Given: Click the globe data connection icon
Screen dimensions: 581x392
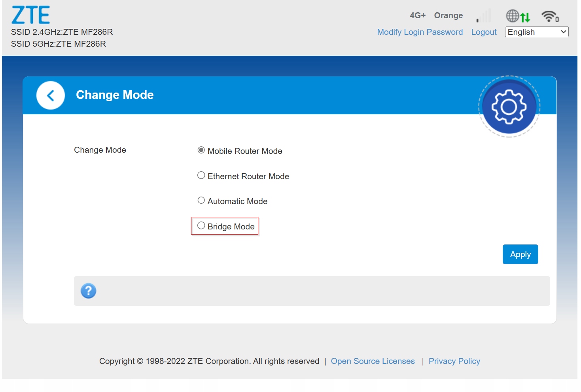Looking at the screenshot, I should [x=518, y=16].
